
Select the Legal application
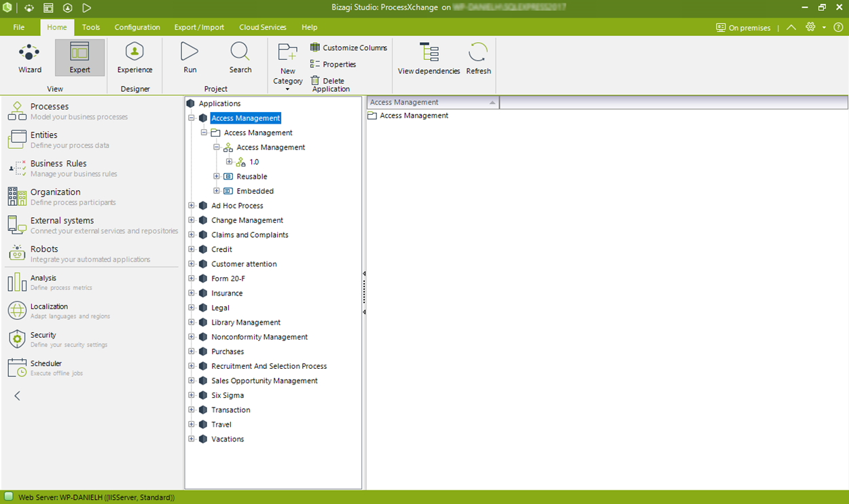220,308
